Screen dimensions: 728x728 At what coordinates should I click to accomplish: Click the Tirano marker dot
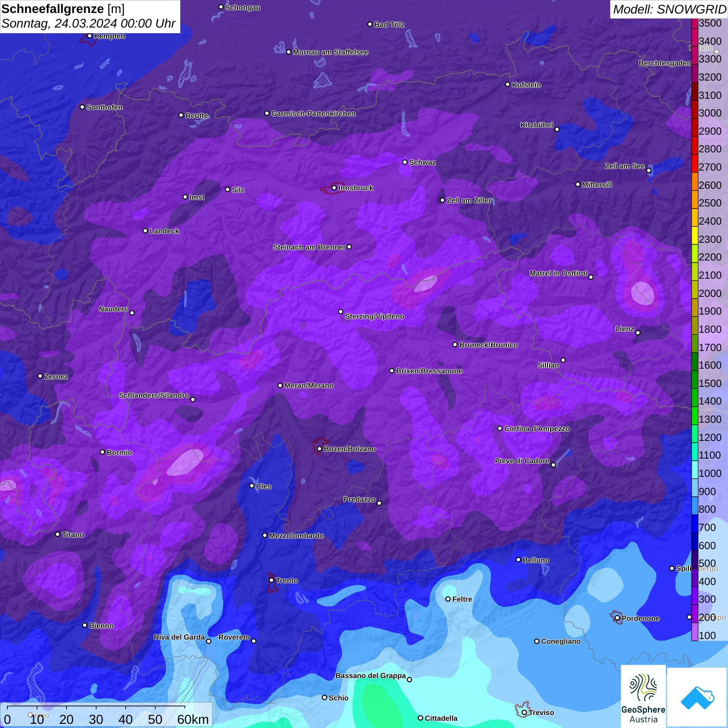click(58, 534)
